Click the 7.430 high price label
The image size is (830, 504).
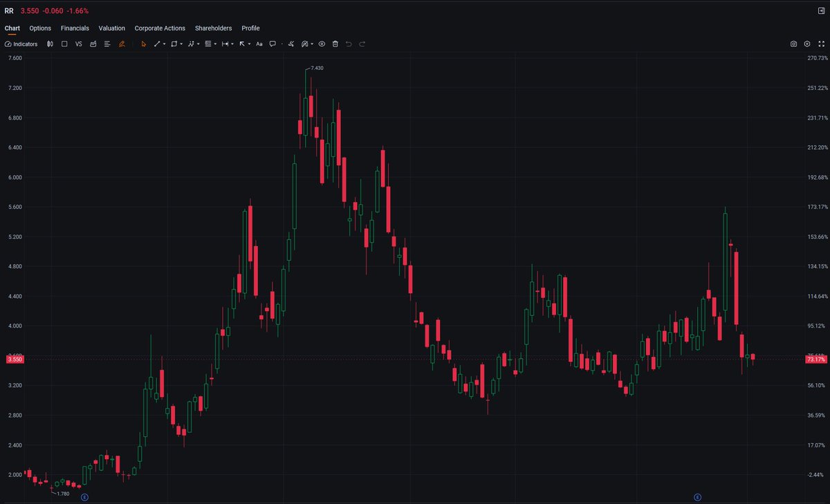(317, 68)
